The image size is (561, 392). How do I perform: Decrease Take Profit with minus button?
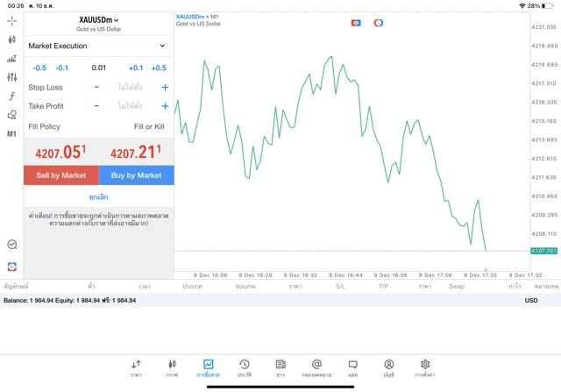pos(96,106)
